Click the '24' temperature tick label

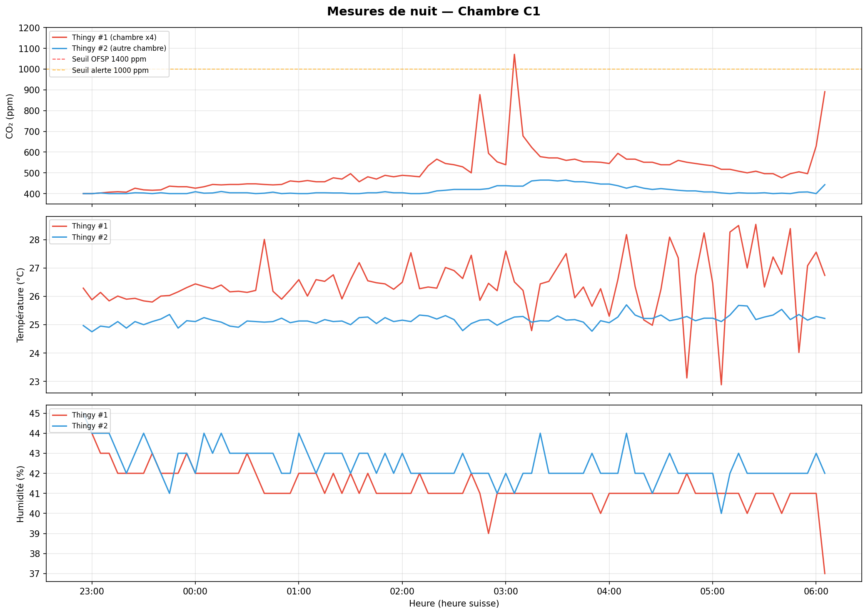[x=35, y=353]
